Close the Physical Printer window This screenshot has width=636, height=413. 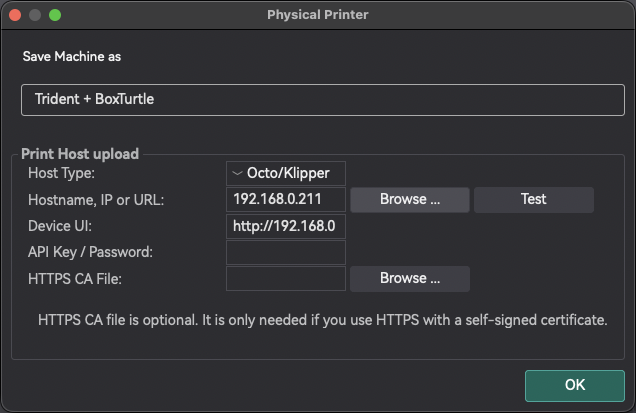point(15,15)
